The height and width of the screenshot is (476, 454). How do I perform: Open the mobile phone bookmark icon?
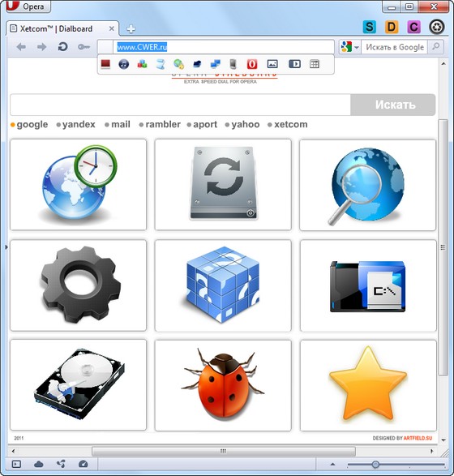[x=233, y=64]
